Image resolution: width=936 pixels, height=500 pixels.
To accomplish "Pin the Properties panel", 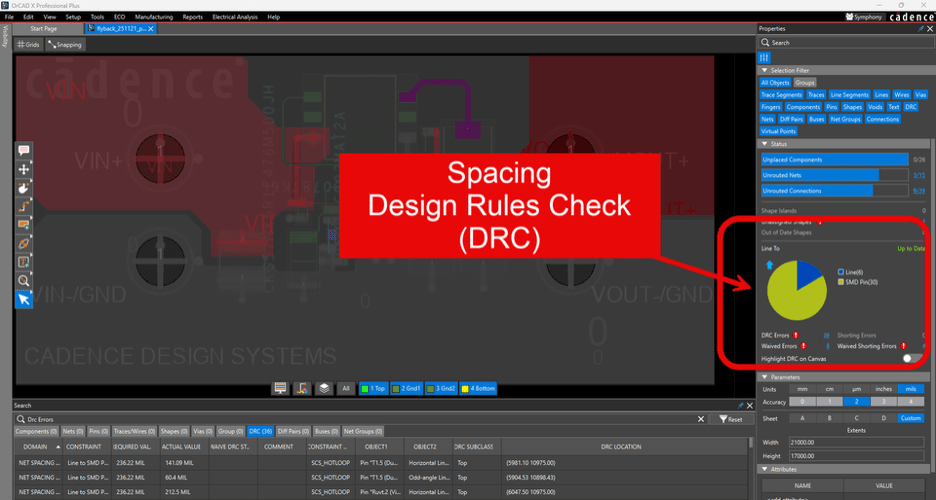I will [920, 29].
